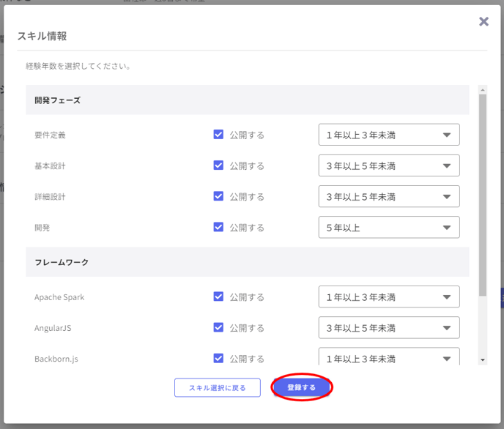Viewport: 504px width, 429px height.
Task: Click the scrollbar up arrow
Action: (x=482, y=90)
